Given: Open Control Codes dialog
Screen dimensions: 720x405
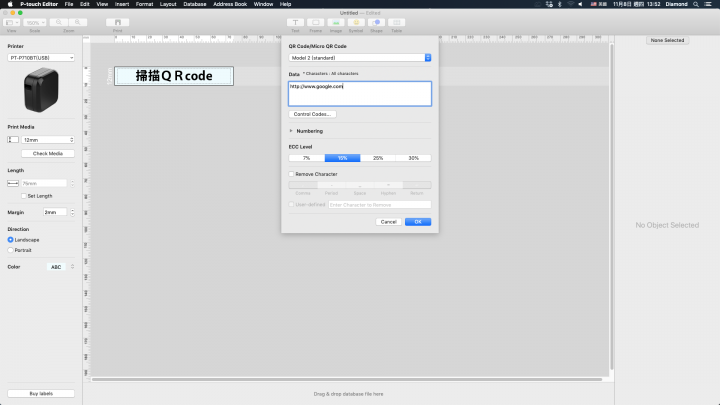Looking at the screenshot, I should point(312,114).
